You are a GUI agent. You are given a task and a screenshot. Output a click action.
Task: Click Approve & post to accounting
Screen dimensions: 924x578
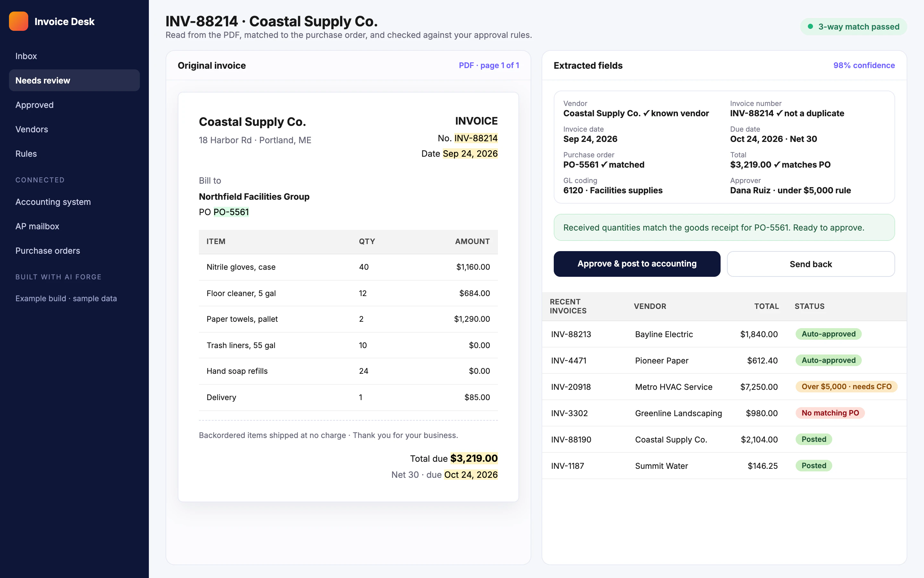click(x=637, y=264)
